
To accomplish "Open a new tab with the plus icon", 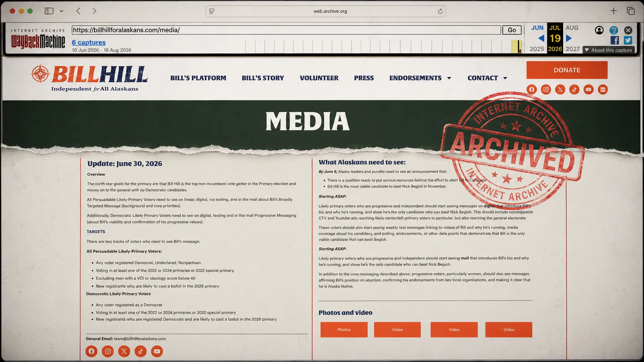I will pos(614,11).
